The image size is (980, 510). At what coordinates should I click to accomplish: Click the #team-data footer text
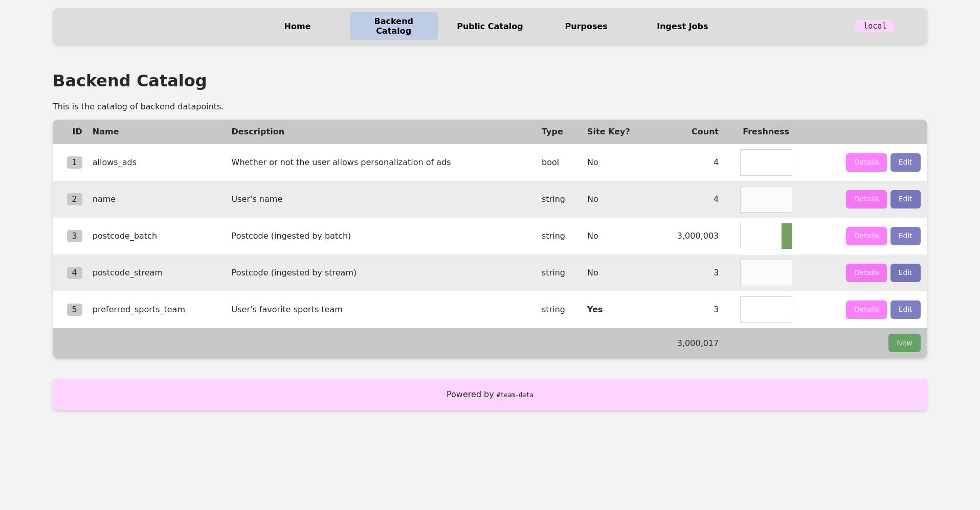click(x=515, y=395)
